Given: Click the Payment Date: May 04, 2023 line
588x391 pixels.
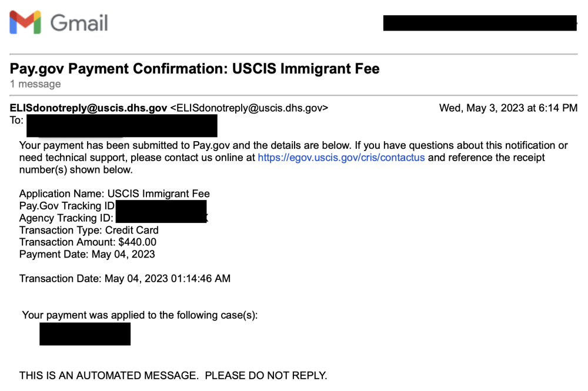Looking at the screenshot, I should tap(87, 254).
